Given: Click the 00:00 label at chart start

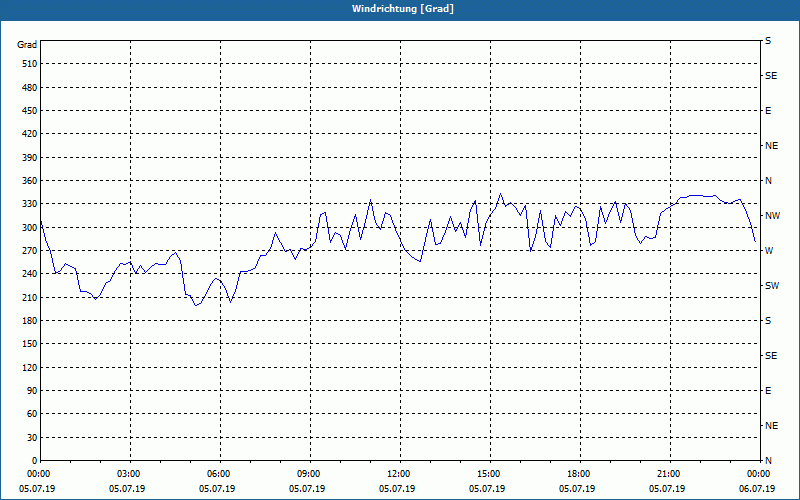Looking at the screenshot, I should coord(37,474).
